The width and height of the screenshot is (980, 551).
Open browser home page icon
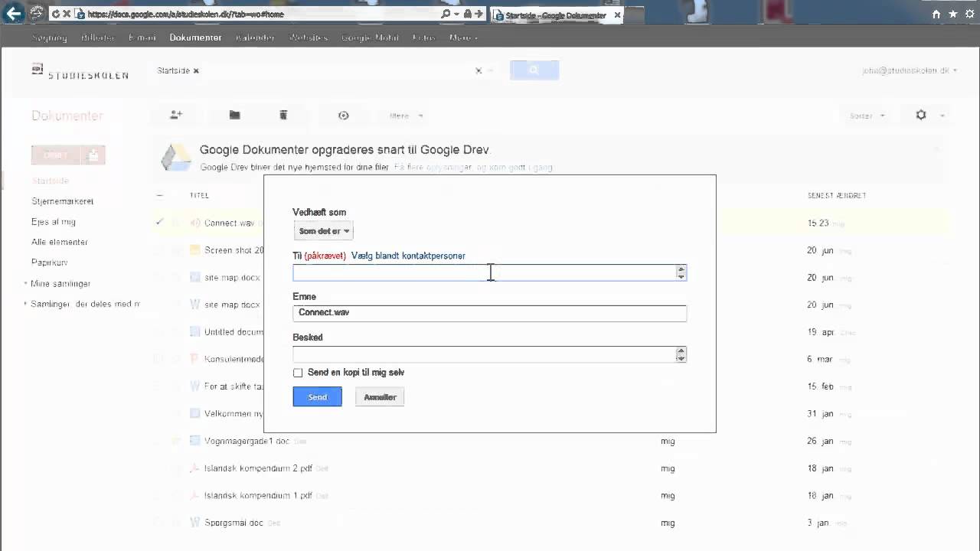coord(936,14)
